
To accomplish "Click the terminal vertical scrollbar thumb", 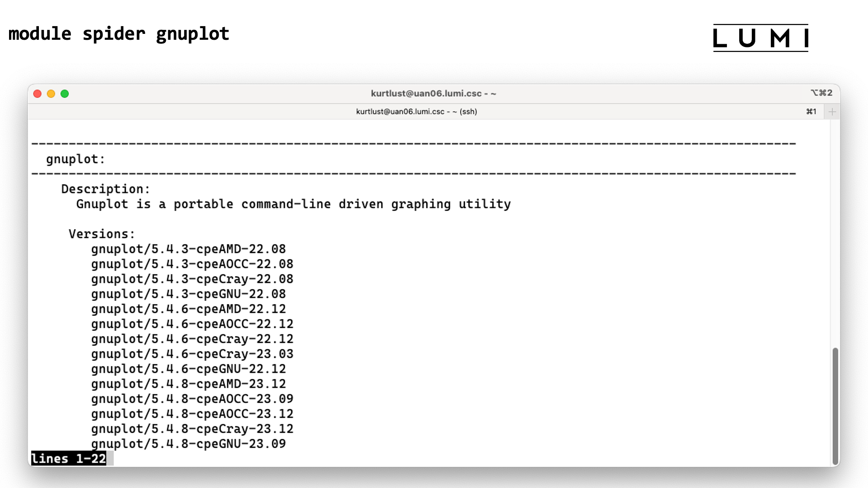I will (x=835, y=406).
